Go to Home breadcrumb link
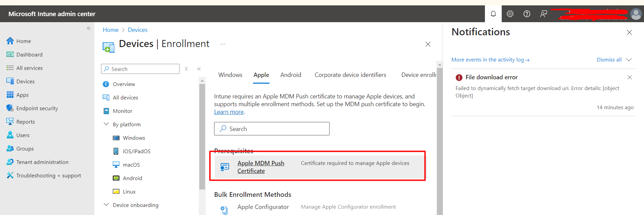Viewport: 644px width, 215px height. pos(111,30)
